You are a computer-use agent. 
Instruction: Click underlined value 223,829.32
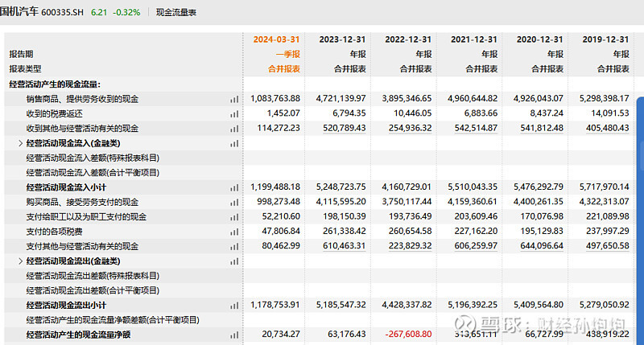(x=410, y=246)
